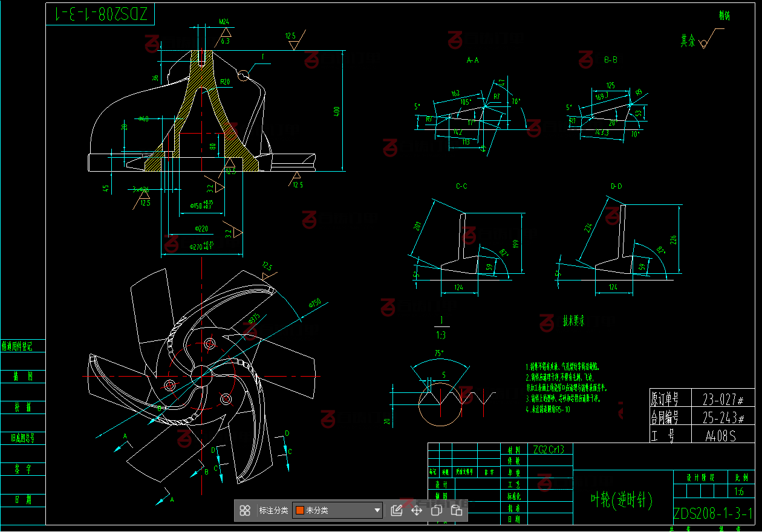The height and width of the screenshot is (532, 762).
Task: Click the 技术要求 heading text
Action: click(x=573, y=321)
